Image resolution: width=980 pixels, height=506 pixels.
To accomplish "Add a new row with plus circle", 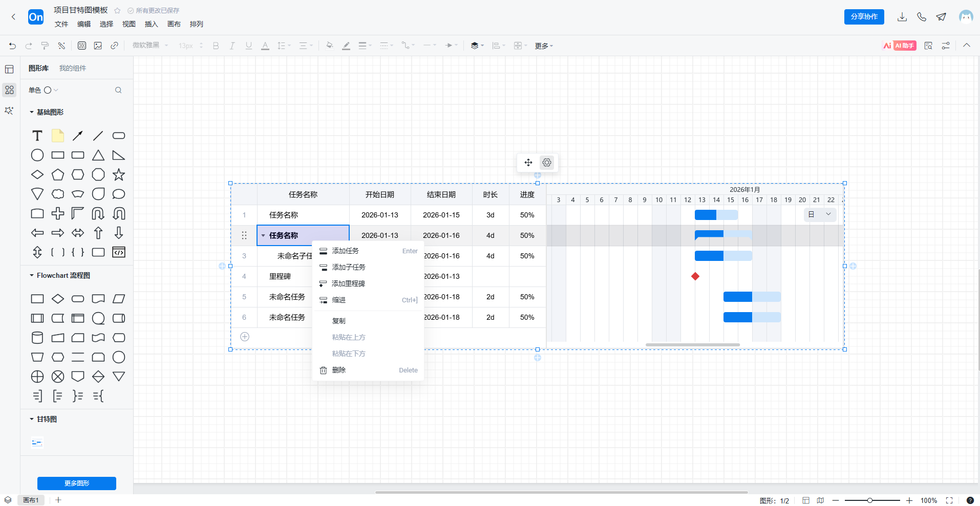I will click(x=245, y=337).
